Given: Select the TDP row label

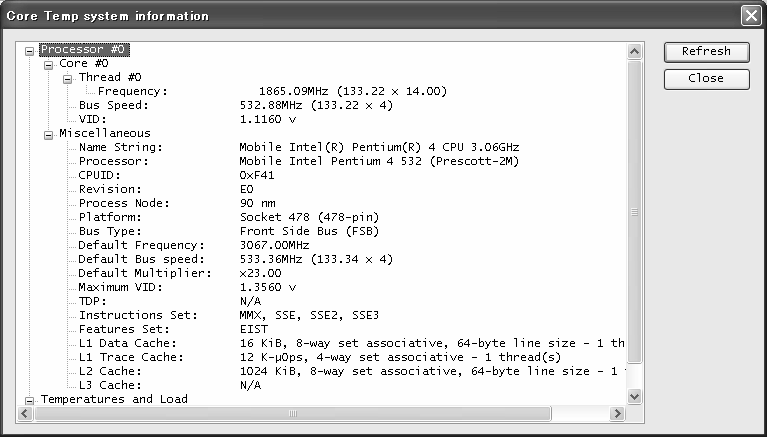Looking at the screenshot, I should pos(92,301).
